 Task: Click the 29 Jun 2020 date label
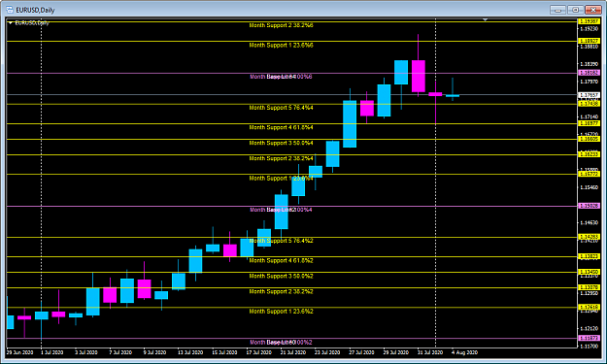(19, 352)
